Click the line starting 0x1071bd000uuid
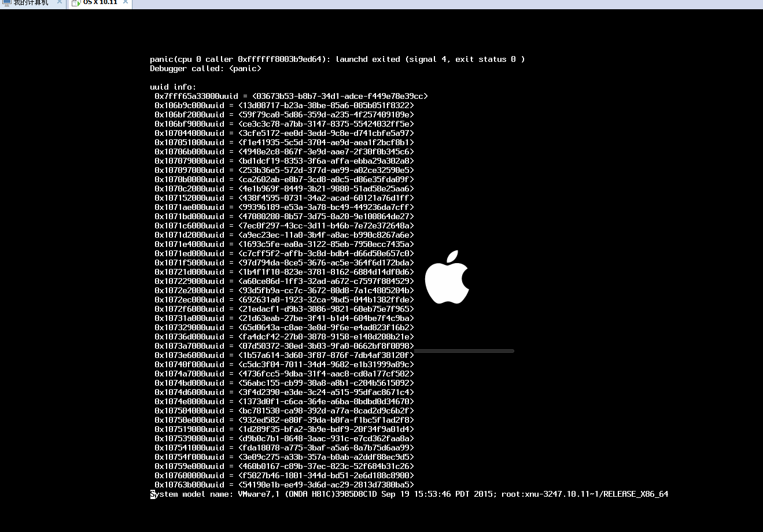The height and width of the screenshot is (532, 763). coord(284,216)
